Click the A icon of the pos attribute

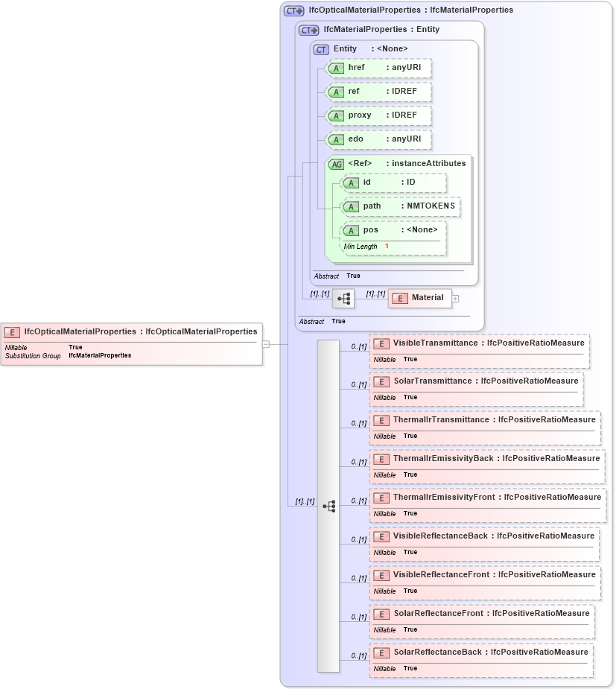click(x=350, y=229)
